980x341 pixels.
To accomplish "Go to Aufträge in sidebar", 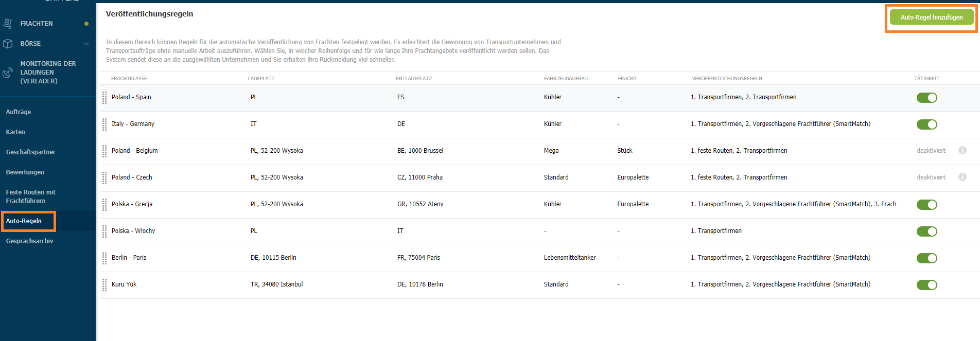I will pos(19,112).
